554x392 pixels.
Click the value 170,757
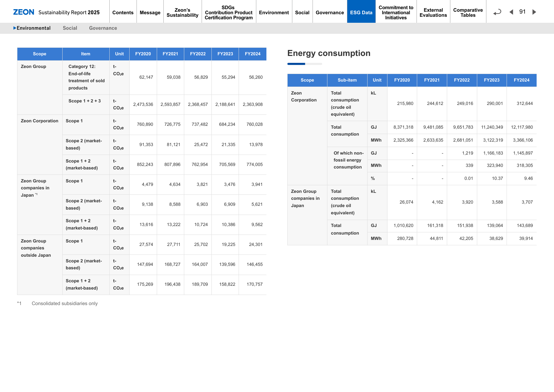point(255,284)
